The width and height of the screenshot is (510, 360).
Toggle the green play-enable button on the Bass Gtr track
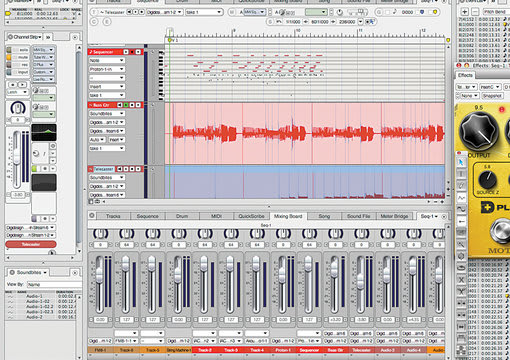tap(126, 105)
